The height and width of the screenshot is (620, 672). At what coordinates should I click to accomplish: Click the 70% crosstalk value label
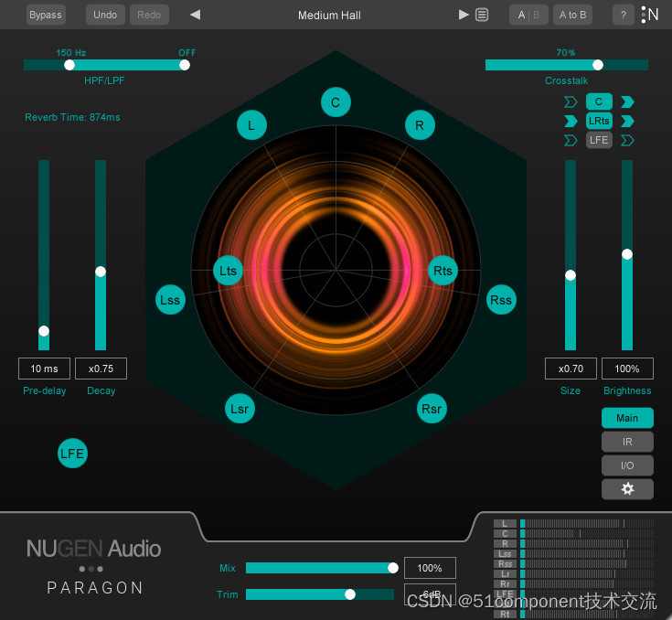click(x=566, y=52)
